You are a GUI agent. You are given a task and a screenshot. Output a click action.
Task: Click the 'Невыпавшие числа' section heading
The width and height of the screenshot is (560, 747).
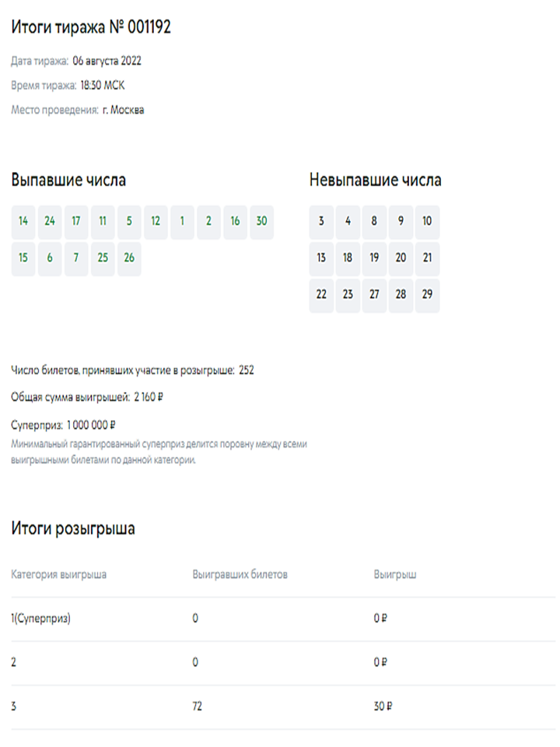[x=376, y=181]
